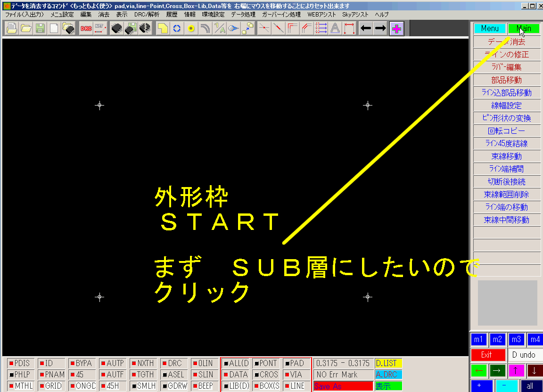Toggle the ALL(D erase target

pos(236,363)
